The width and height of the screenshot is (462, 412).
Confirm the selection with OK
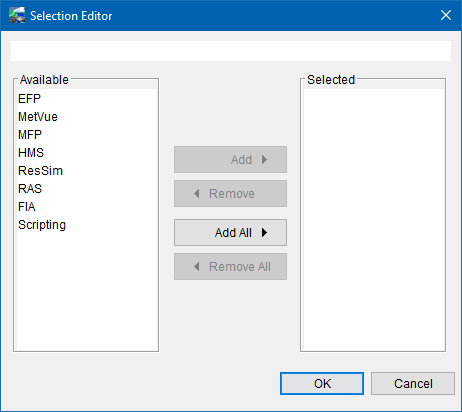point(322,383)
